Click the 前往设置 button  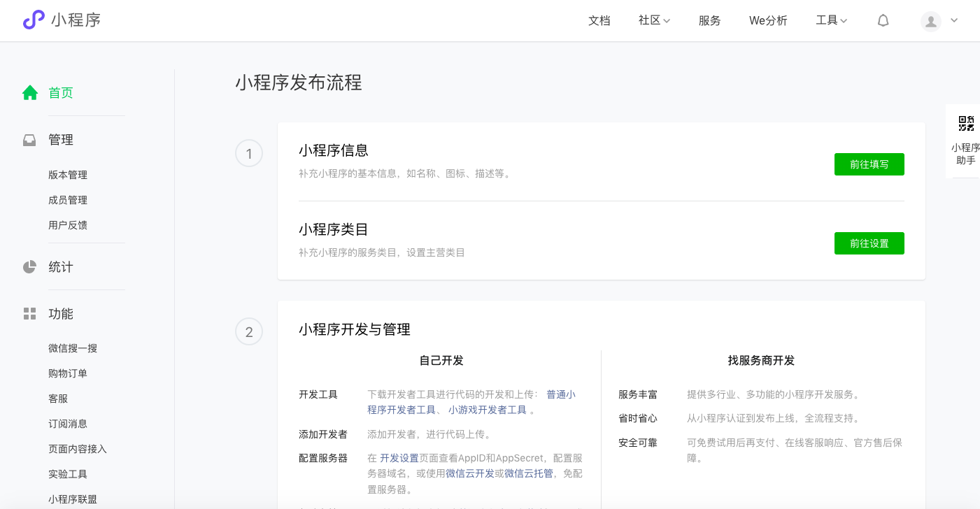pyautogui.click(x=869, y=243)
